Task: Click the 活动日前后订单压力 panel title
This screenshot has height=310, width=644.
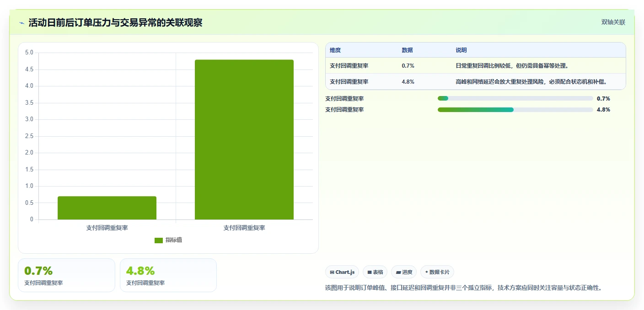Action: [x=115, y=22]
